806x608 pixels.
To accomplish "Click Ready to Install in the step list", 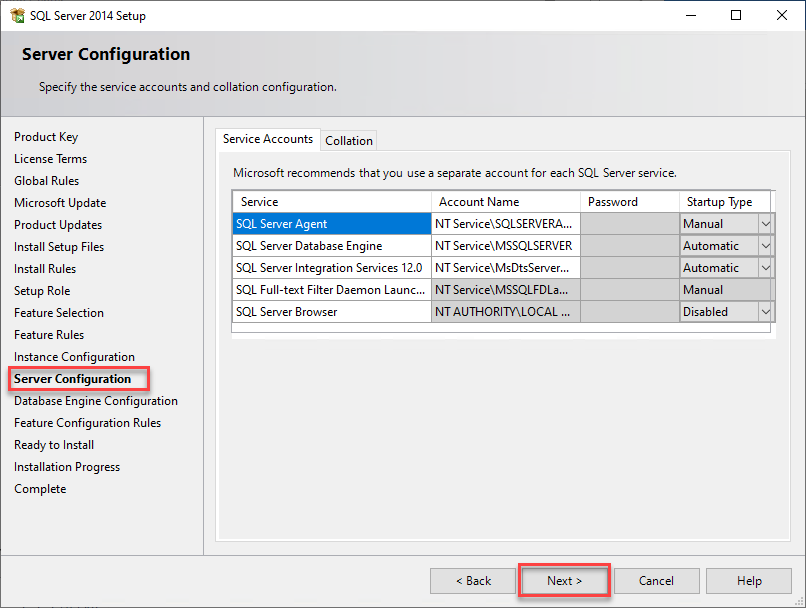I will (54, 445).
